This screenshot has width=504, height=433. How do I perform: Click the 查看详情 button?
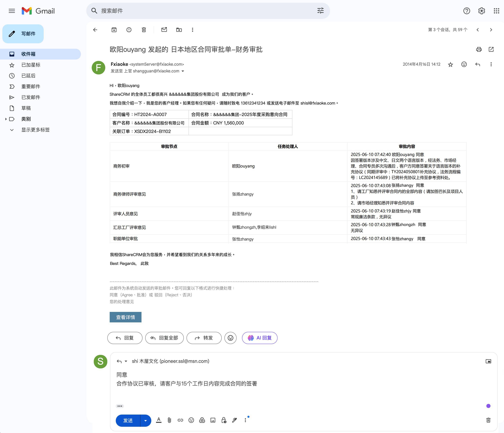[125, 317]
